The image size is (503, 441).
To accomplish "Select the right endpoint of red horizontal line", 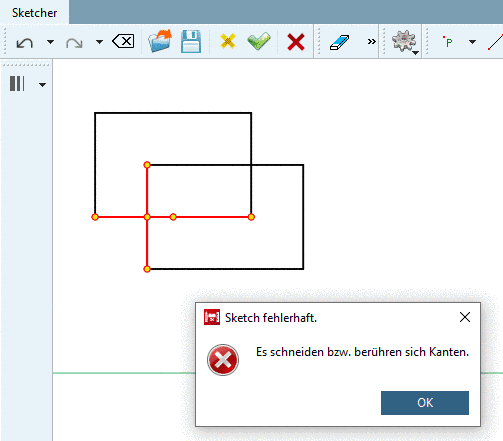I will (x=251, y=217).
